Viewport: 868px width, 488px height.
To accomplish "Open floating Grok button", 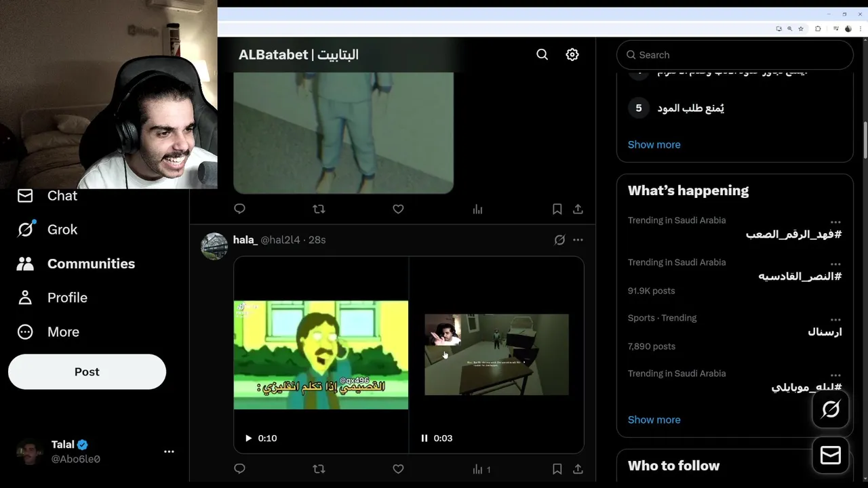I will point(831,409).
